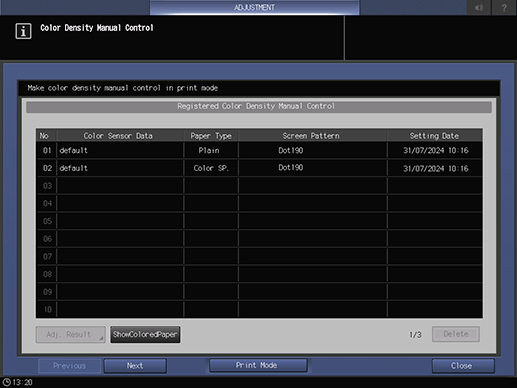Image resolution: width=517 pixels, height=388 pixels.
Task: Select the ADJUSTMENT tab
Action: pyautogui.click(x=254, y=7)
